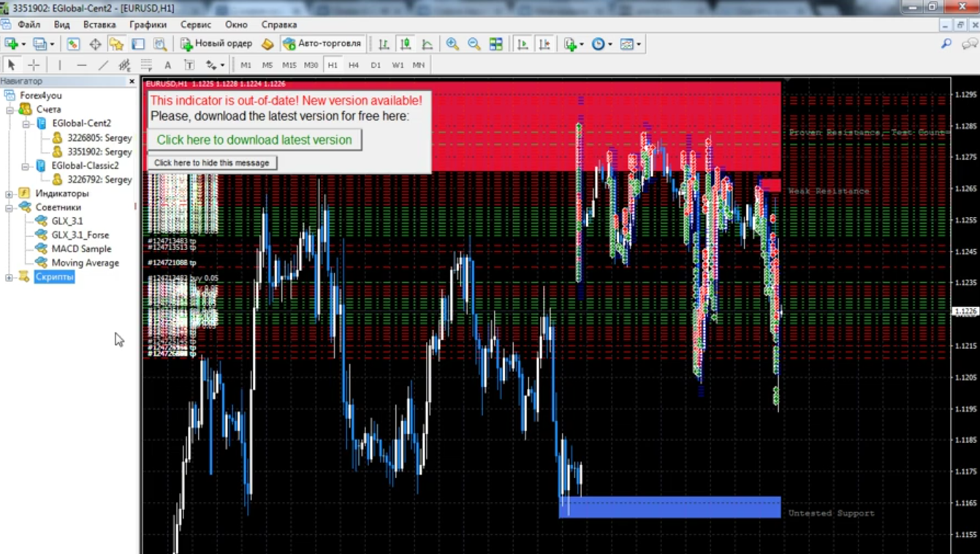Open the chat bubbles icon
The image size is (980, 554).
click(x=969, y=44)
